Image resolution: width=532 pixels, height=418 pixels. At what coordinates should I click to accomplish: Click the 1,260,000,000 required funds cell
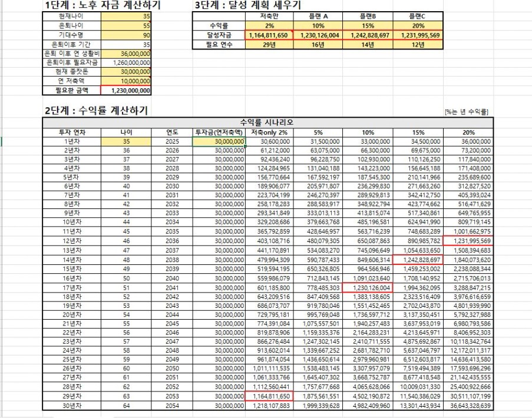point(126,63)
